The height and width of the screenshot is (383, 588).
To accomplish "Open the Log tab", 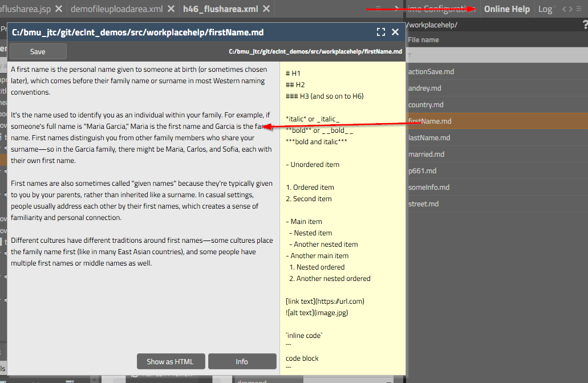I will (x=545, y=9).
